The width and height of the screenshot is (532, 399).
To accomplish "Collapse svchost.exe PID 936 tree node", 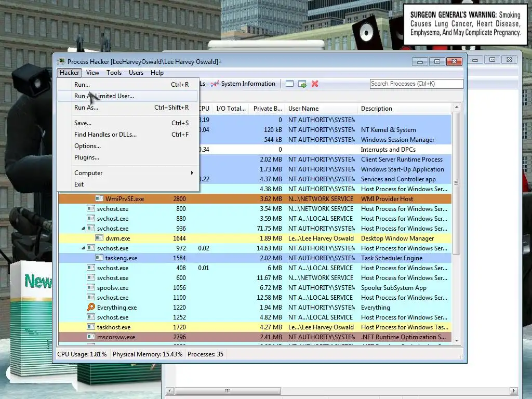I will click(x=83, y=229).
